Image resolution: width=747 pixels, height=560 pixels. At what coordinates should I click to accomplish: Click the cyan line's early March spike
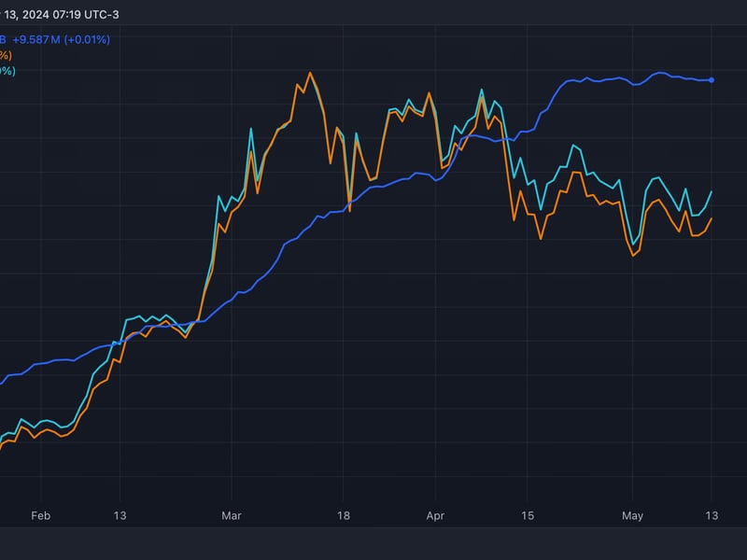click(250, 129)
